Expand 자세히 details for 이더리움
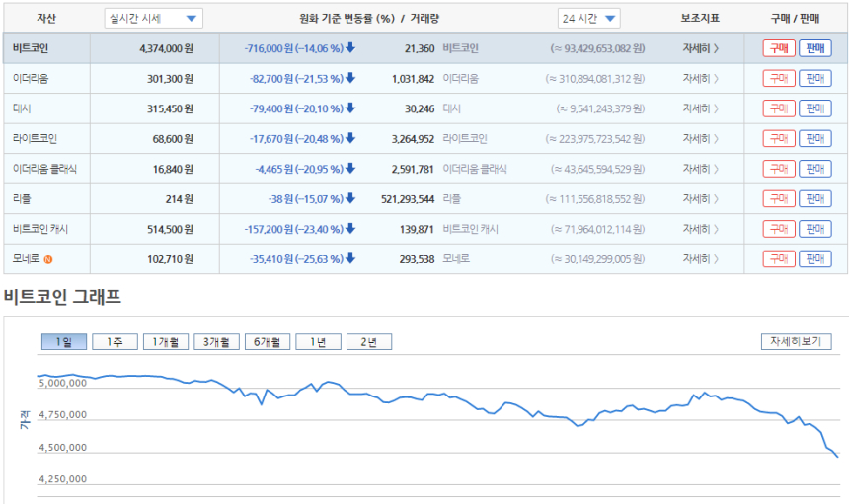The image size is (849, 504). click(x=700, y=79)
